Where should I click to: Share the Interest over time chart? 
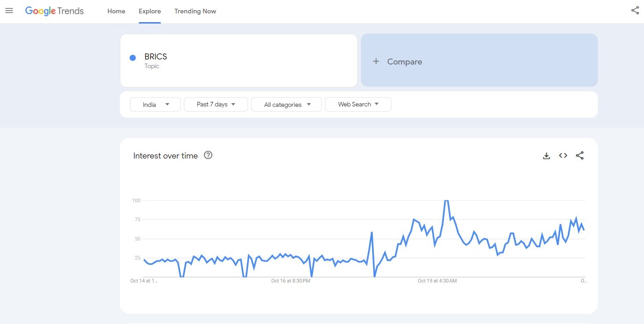click(x=579, y=156)
